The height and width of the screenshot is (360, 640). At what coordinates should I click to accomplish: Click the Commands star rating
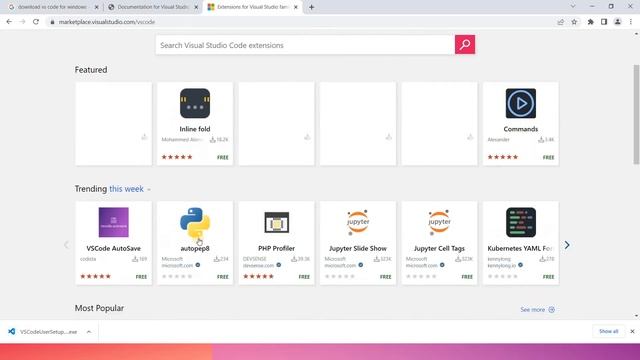pos(502,157)
